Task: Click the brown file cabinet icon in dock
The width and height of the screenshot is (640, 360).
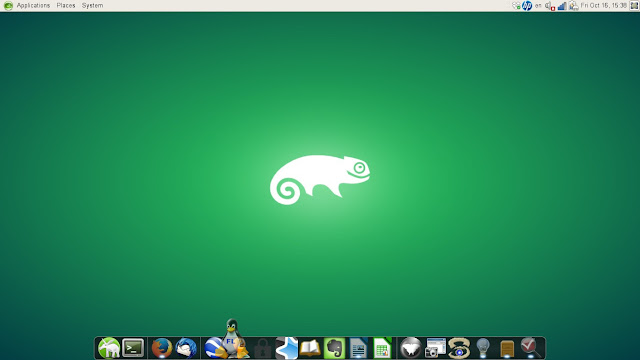Action: click(x=507, y=349)
